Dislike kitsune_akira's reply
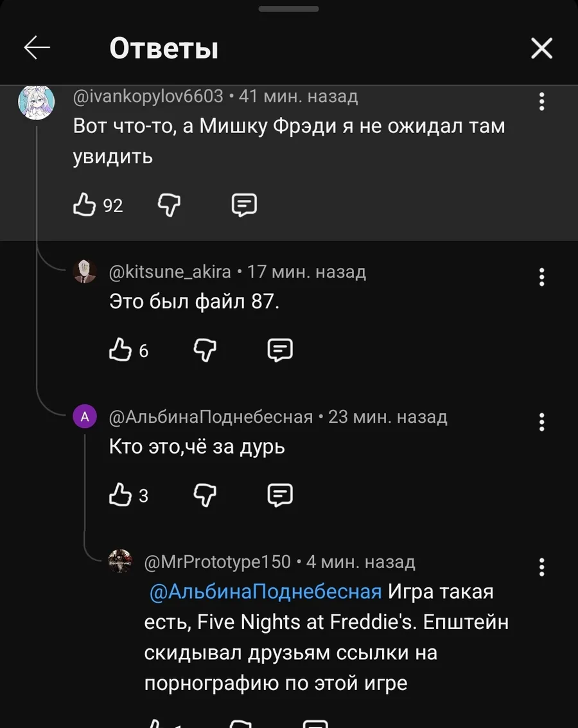 pyautogui.click(x=205, y=350)
